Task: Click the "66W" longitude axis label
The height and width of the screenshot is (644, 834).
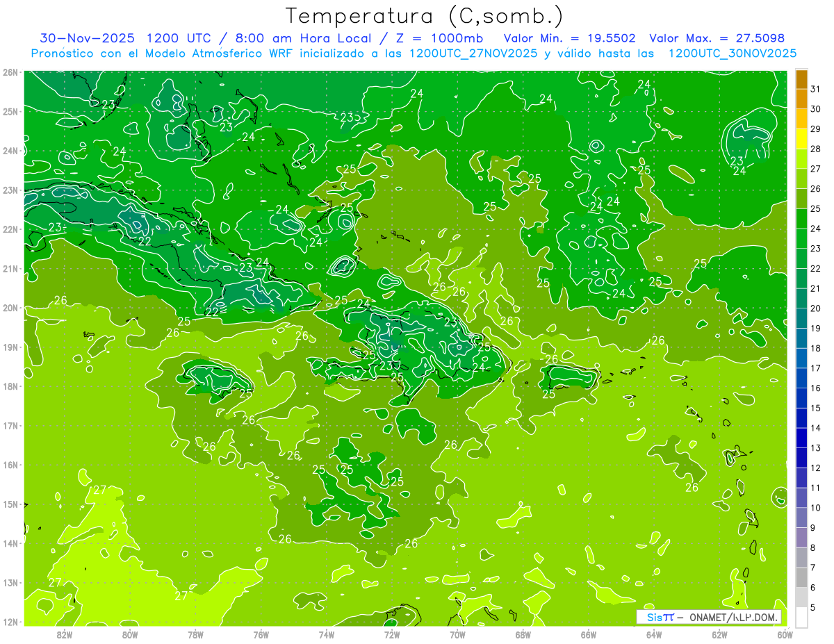Action: (x=588, y=634)
